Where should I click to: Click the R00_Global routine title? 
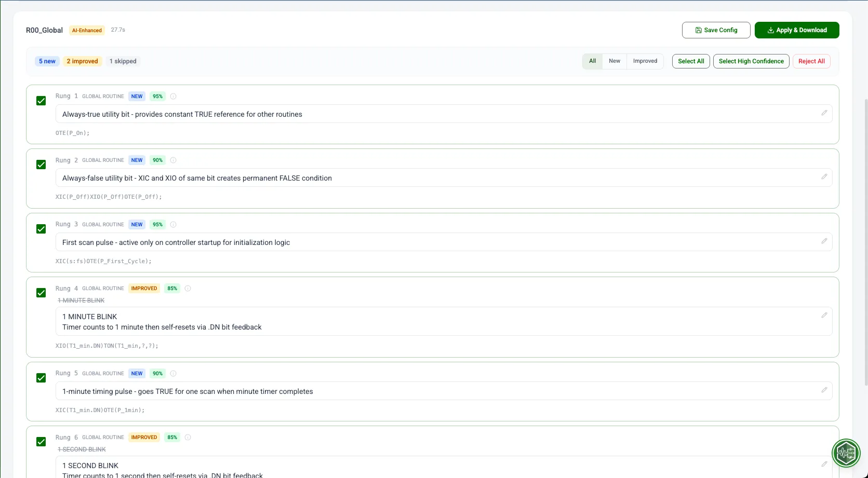[44, 30]
